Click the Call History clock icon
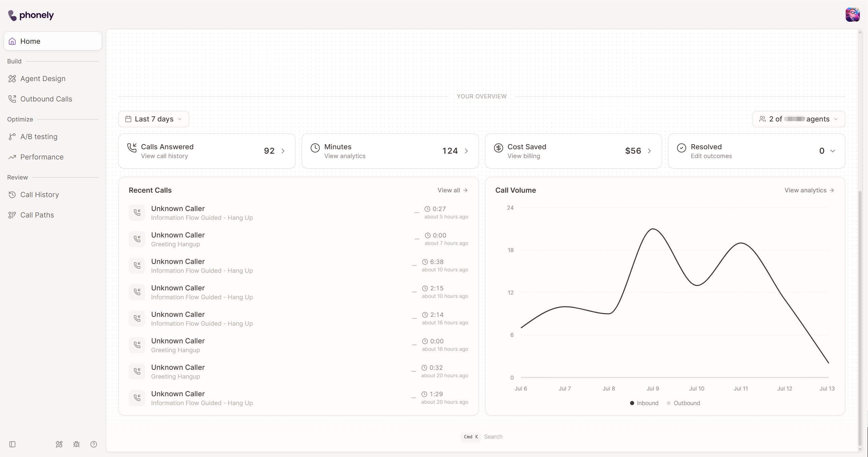868x457 pixels. click(12, 194)
